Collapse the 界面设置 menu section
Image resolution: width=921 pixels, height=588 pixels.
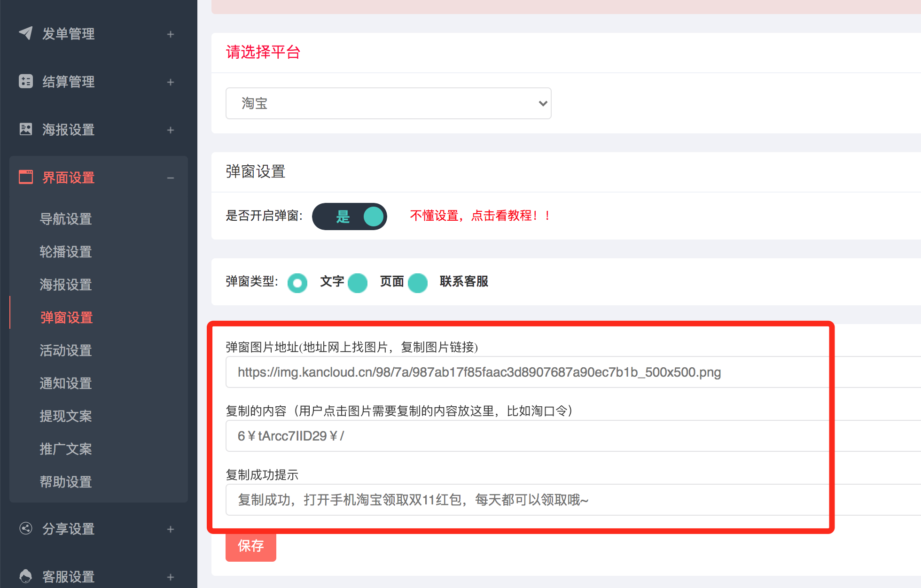click(x=170, y=177)
